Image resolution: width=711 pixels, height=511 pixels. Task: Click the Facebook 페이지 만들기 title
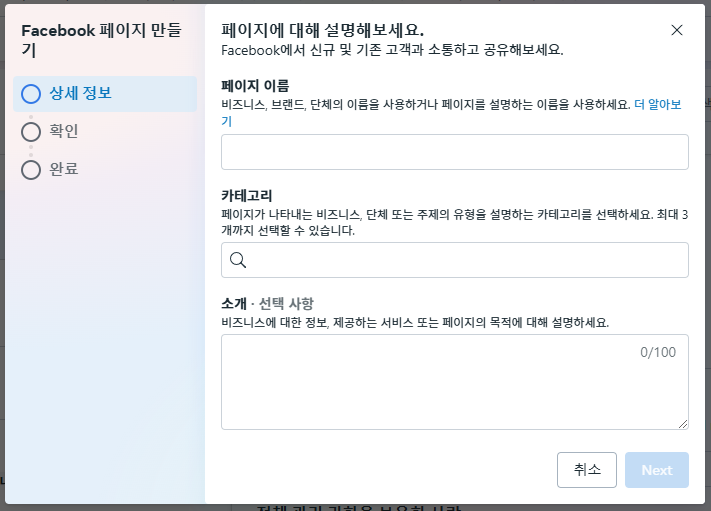102,40
